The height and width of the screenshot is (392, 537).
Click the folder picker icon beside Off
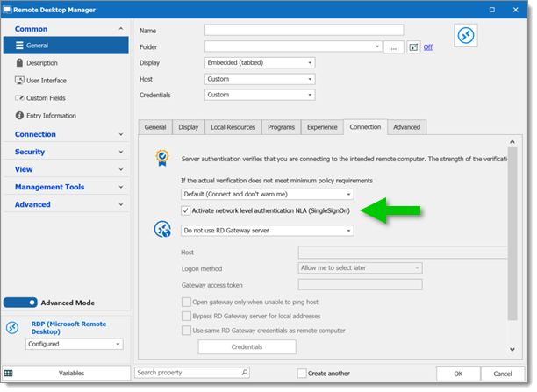413,47
